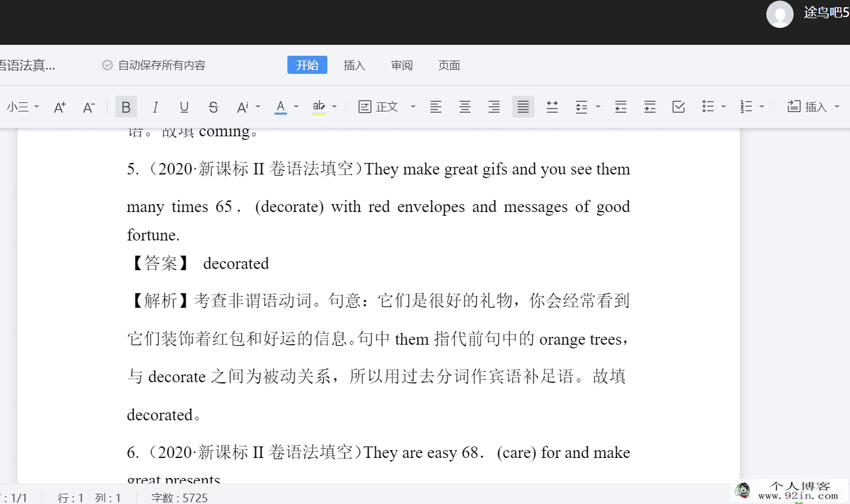Apply the yellow highlight color
850x504 pixels.
[x=319, y=107]
